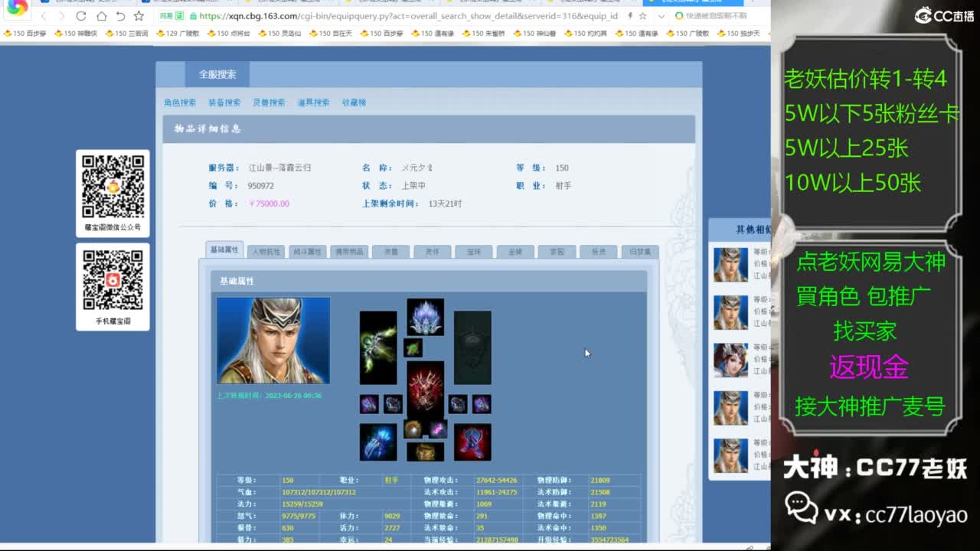Click the red boots equipment icon

[472, 442]
